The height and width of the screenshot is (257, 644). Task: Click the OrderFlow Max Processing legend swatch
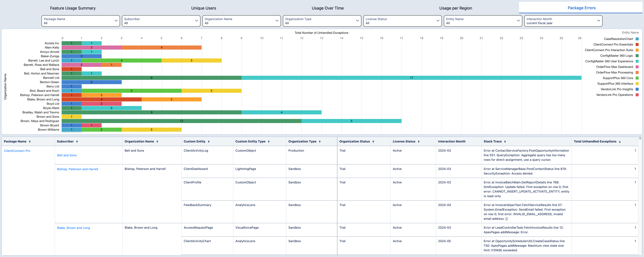click(x=637, y=73)
